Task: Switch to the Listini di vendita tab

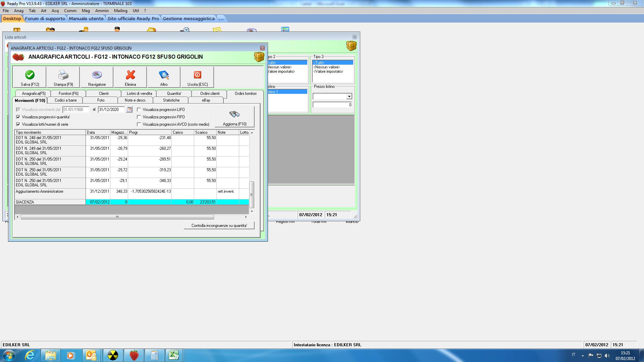Action: pyautogui.click(x=139, y=94)
